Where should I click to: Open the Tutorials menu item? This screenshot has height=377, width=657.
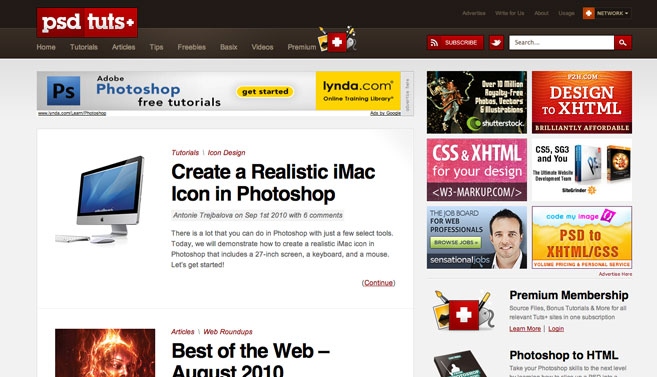point(84,47)
